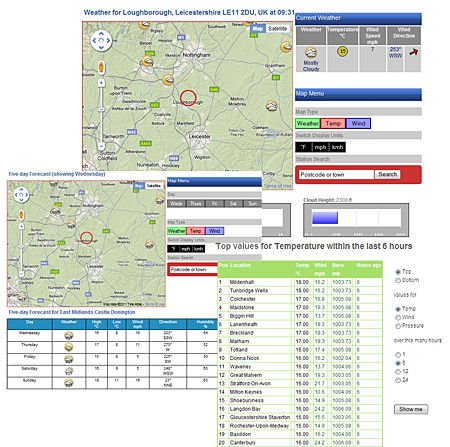Click the Show me button
Screen dimensions: 450x447
(x=411, y=409)
